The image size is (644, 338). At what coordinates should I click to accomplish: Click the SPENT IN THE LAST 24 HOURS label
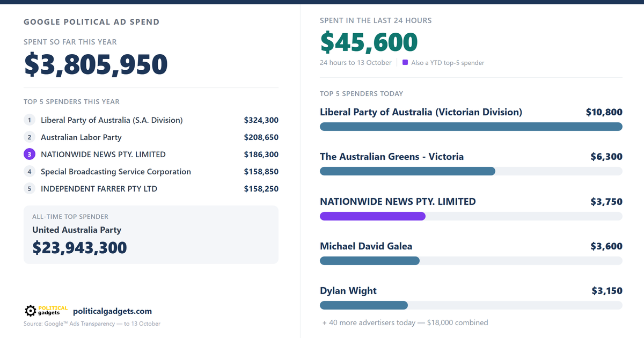point(376,20)
